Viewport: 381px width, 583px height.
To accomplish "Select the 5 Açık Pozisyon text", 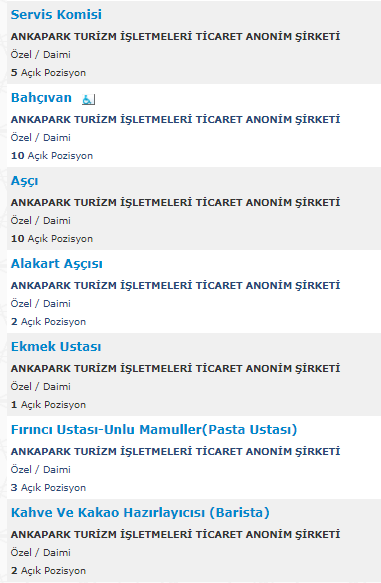I will pos(48,73).
